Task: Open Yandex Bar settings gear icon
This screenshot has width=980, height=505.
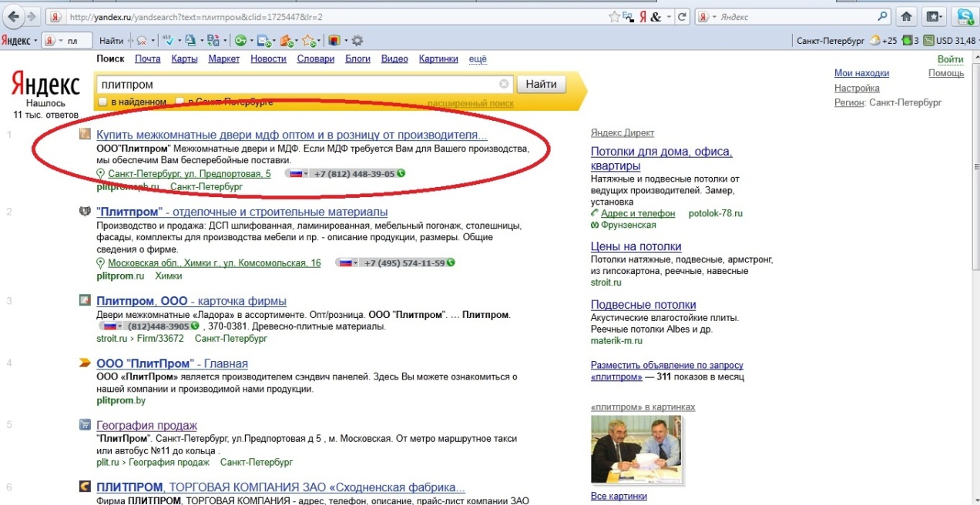Action: point(356,40)
